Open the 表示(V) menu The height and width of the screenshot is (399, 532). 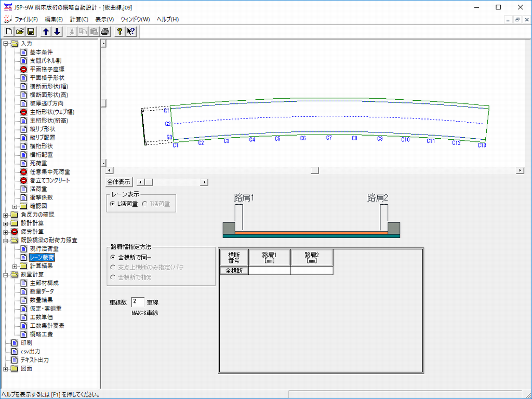[x=104, y=19]
